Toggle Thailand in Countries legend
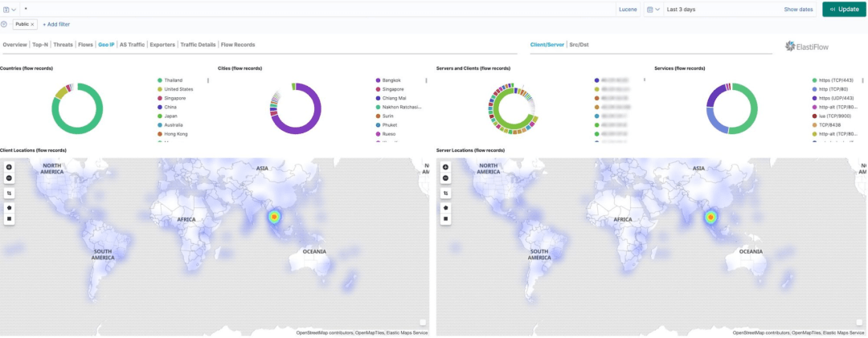 pos(174,80)
